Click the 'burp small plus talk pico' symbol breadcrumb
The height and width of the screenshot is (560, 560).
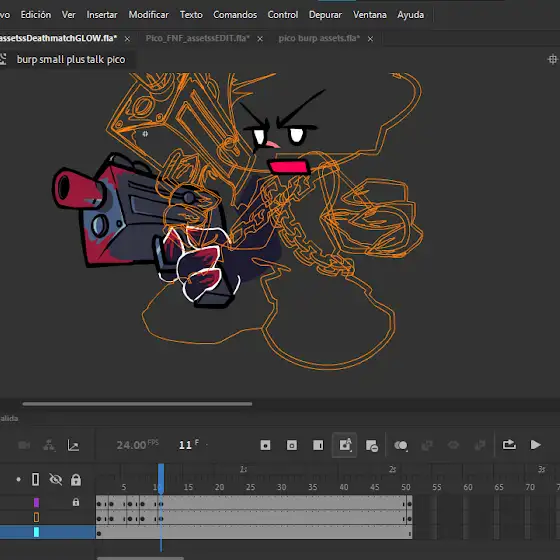(71, 59)
